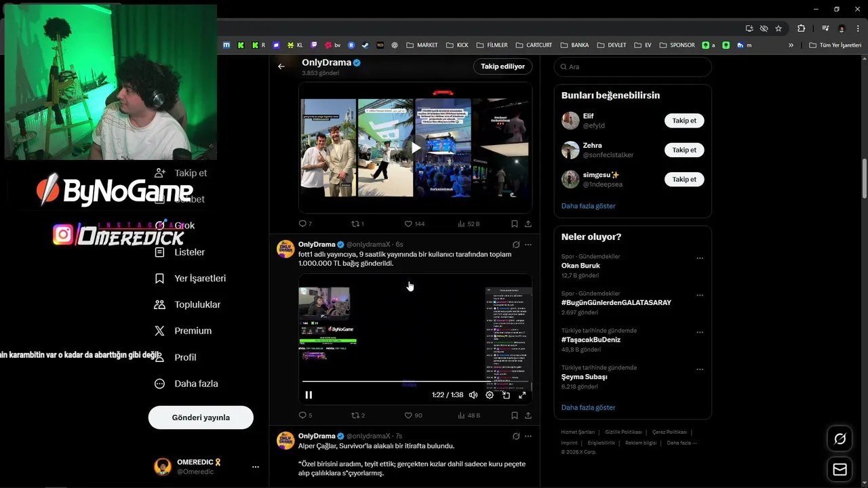This screenshot has height=488, width=868.
Task: Open the MARKET bookmarks folder
Action: pyautogui.click(x=422, y=45)
